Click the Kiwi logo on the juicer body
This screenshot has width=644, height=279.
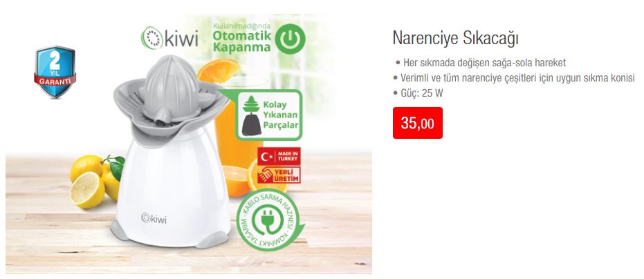tap(154, 218)
